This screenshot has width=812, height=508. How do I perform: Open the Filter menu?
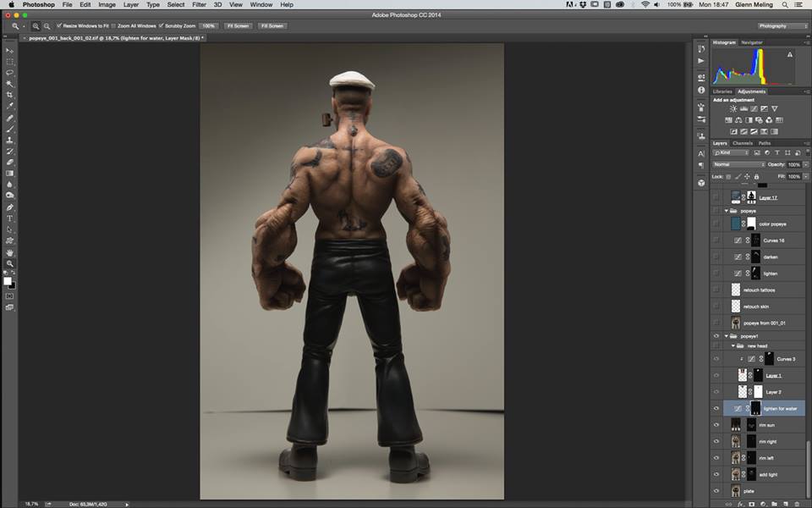point(199,5)
